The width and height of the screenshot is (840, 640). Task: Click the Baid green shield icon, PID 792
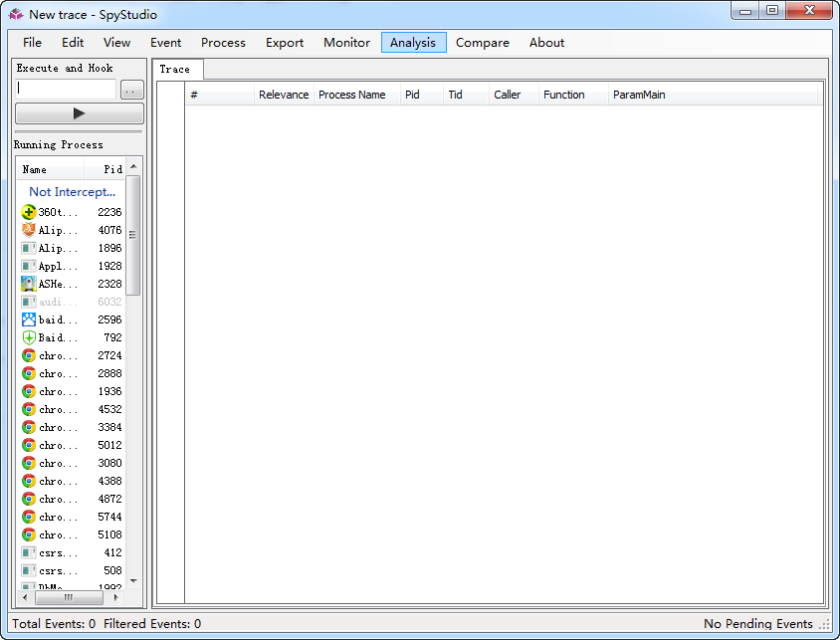[x=29, y=337]
